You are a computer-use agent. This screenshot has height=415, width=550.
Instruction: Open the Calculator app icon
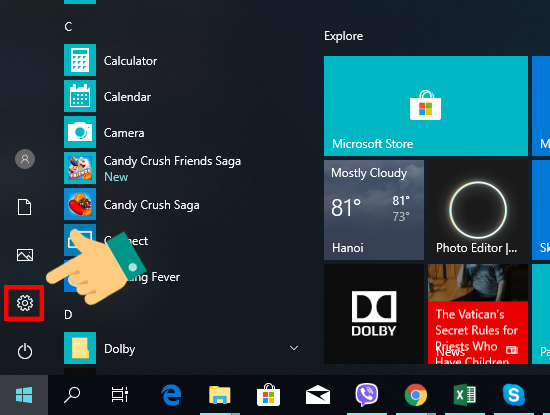click(x=80, y=60)
